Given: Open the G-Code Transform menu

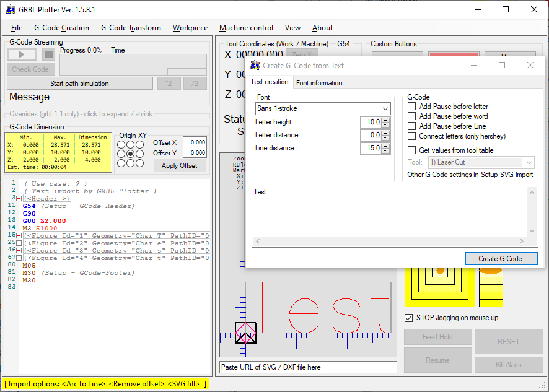Looking at the screenshot, I should point(131,28).
